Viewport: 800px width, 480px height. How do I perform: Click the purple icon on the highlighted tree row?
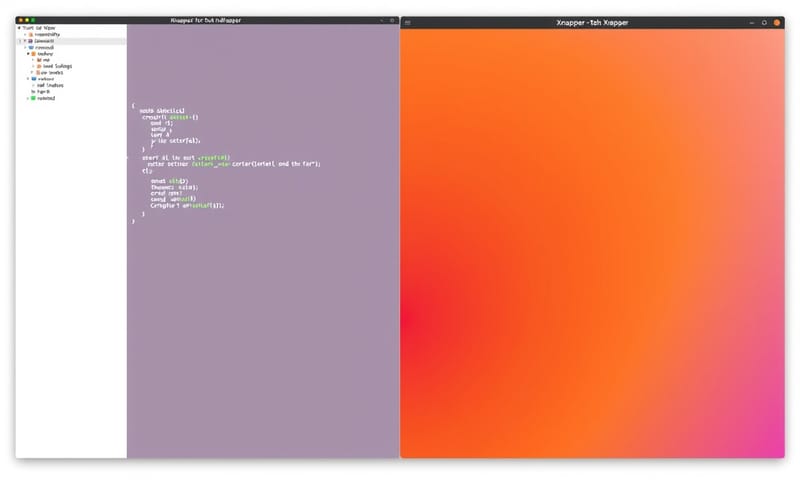pos(31,40)
